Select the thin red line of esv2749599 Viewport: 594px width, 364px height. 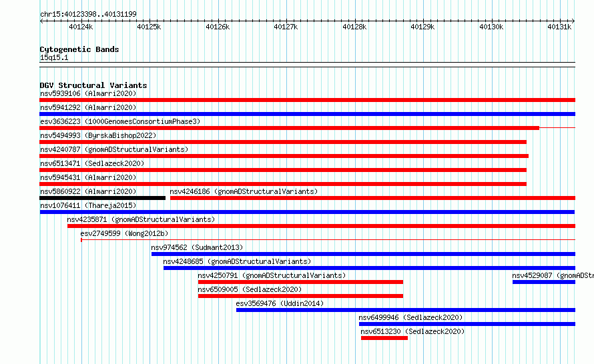pyautogui.click(x=328, y=240)
